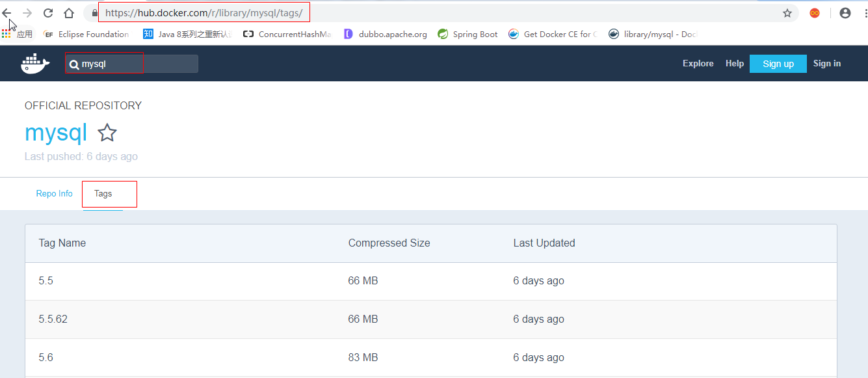Open the orange browser extension icon
The width and height of the screenshot is (868, 378).
click(x=815, y=13)
